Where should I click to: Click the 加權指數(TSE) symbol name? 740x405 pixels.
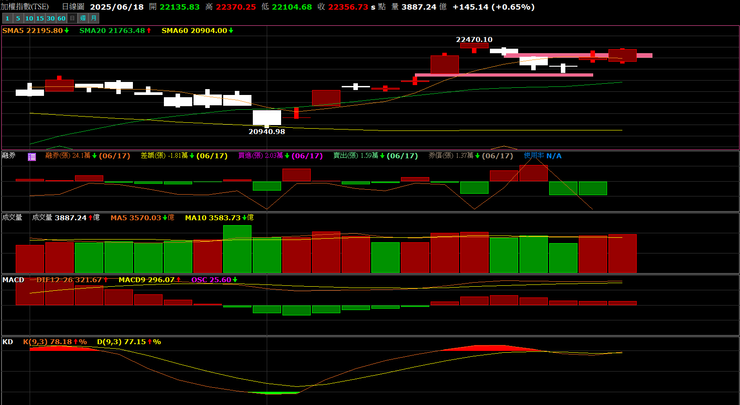pyautogui.click(x=25, y=6)
